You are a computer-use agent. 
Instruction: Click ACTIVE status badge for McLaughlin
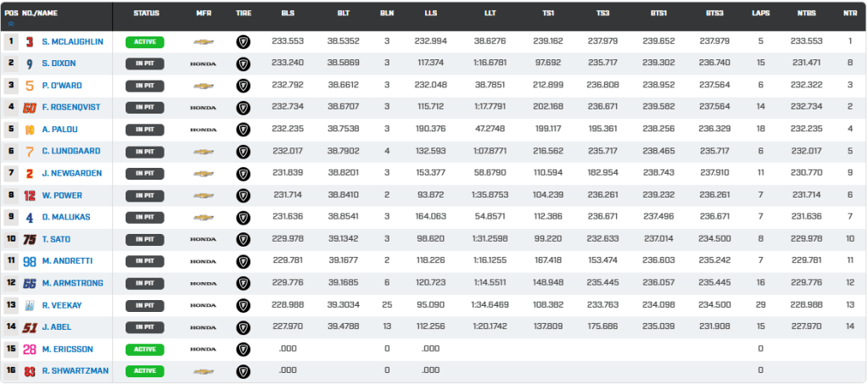(144, 42)
